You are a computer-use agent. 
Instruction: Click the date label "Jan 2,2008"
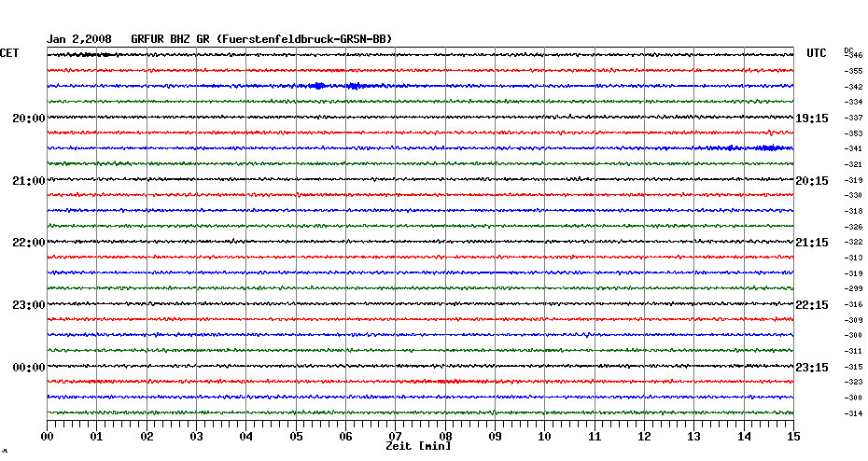click(78, 39)
